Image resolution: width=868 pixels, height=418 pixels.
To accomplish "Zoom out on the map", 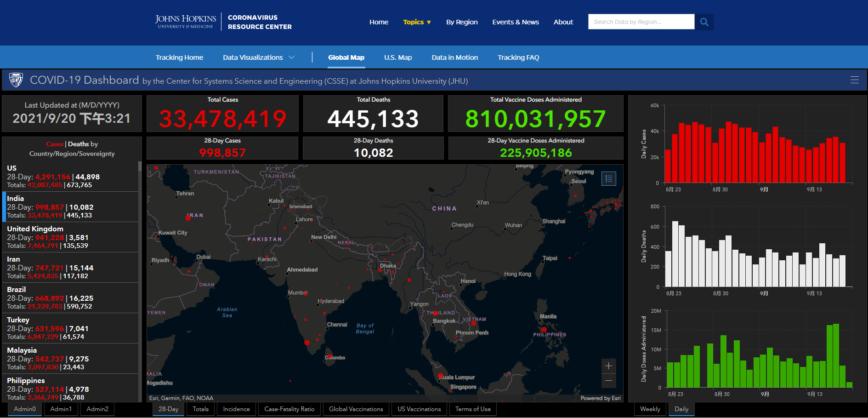I will 608,381.
